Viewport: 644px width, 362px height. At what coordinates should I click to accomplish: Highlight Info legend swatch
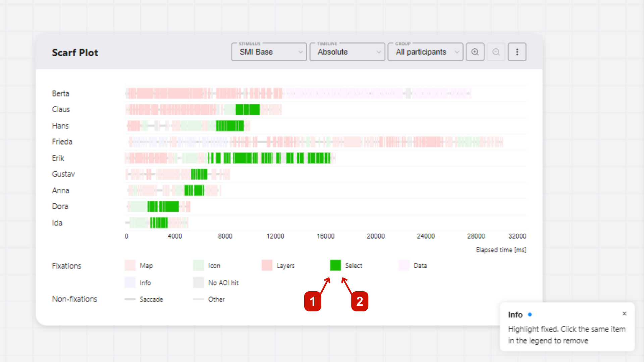(x=130, y=283)
